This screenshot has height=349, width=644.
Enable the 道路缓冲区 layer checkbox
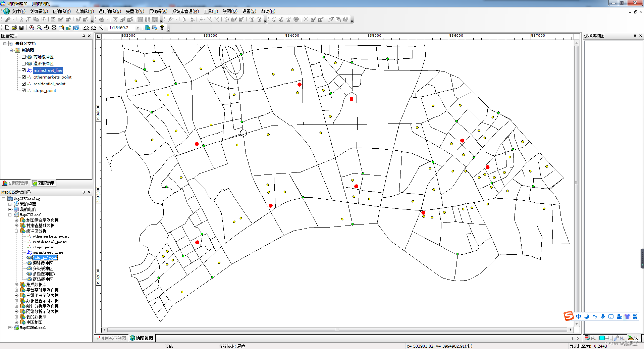coord(23,64)
